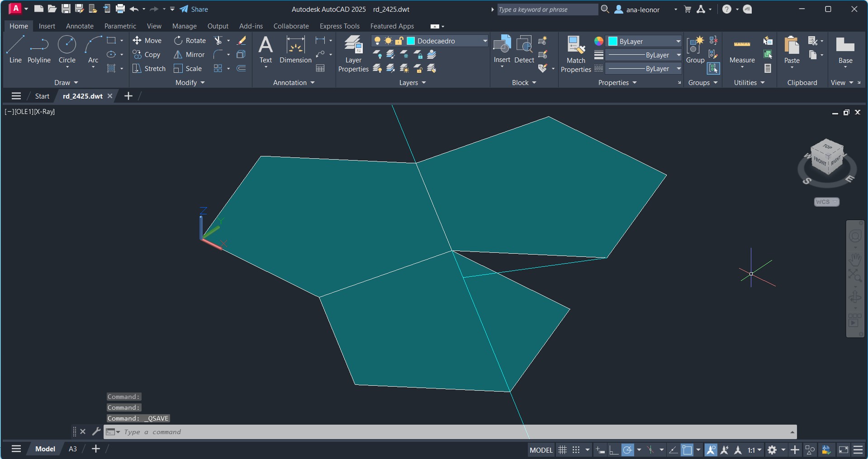The image size is (868, 459).
Task: Select the Rotate tool
Action: click(x=190, y=41)
